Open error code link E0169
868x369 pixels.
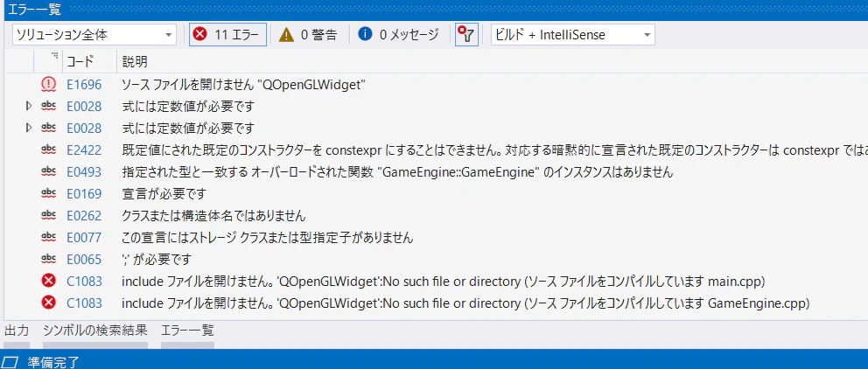pyautogui.click(x=84, y=194)
